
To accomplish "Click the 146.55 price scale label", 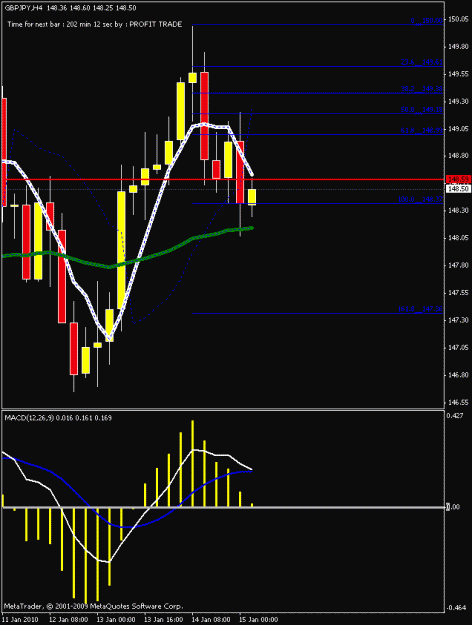I will pyautogui.click(x=458, y=403).
